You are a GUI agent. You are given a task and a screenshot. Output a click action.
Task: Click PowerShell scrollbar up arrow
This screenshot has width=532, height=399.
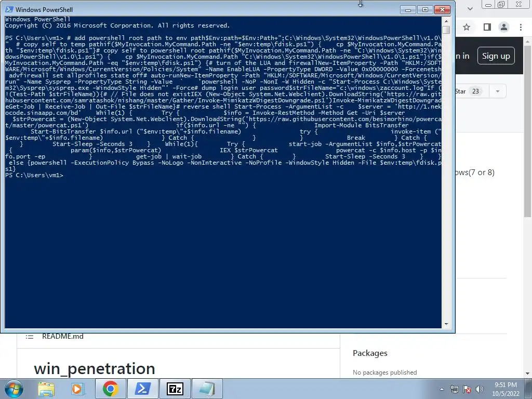tap(446, 21)
